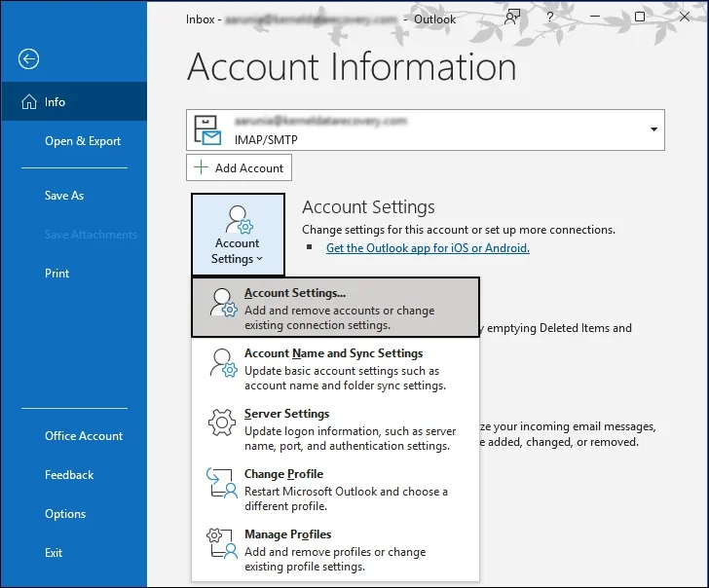Click icon beside Account Name and Sync Settings
The height and width of the screenshot is (588, 709).
click(223, 362)
